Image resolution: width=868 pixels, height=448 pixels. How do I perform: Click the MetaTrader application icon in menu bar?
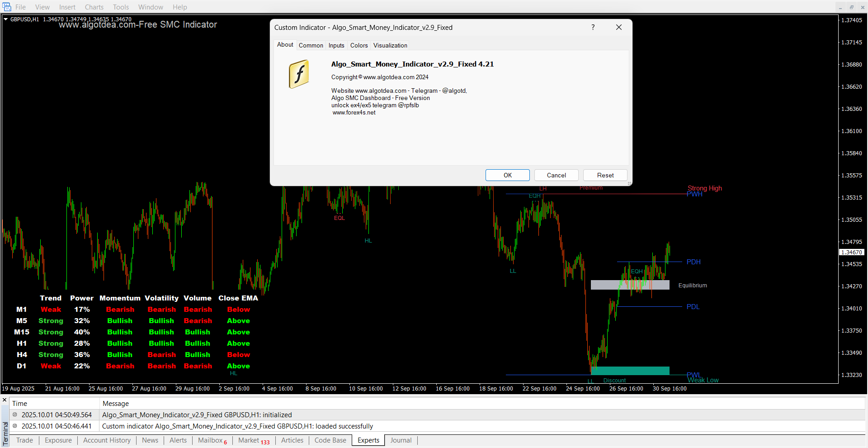click(7, 7)
